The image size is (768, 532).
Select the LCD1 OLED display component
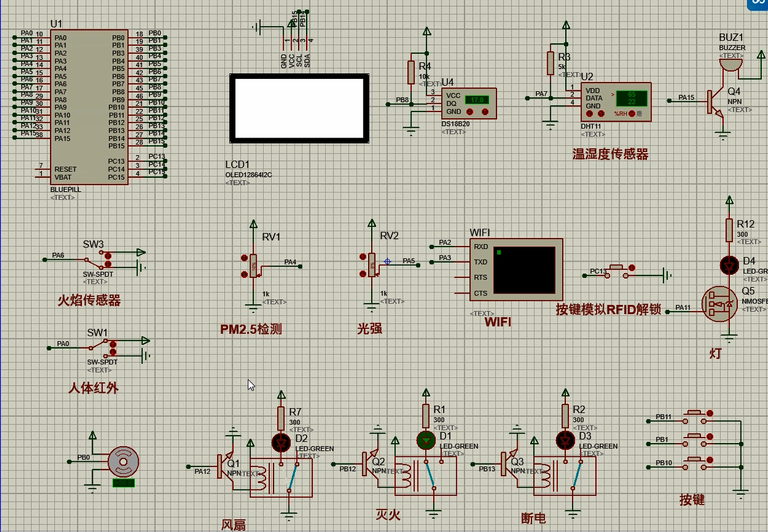tap(299, 108)
